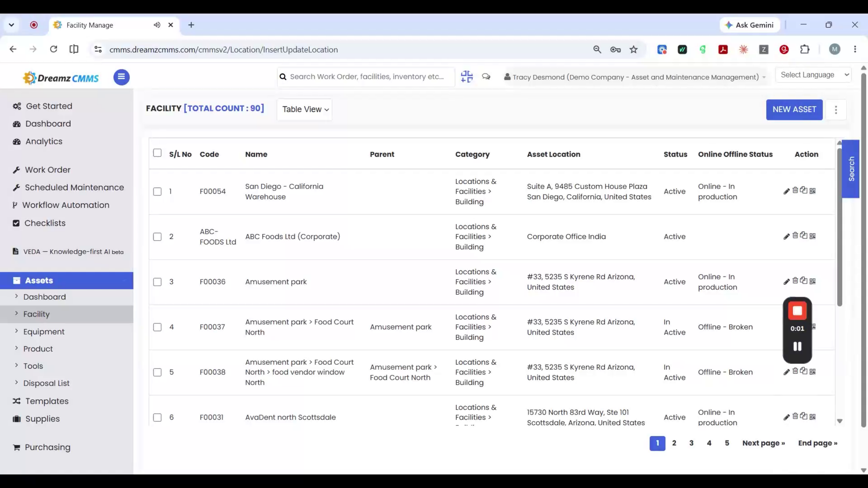Open VEDA Knowledge-first AI beta
The height and width of the screenshot is (488, 868).
[68, 252]
